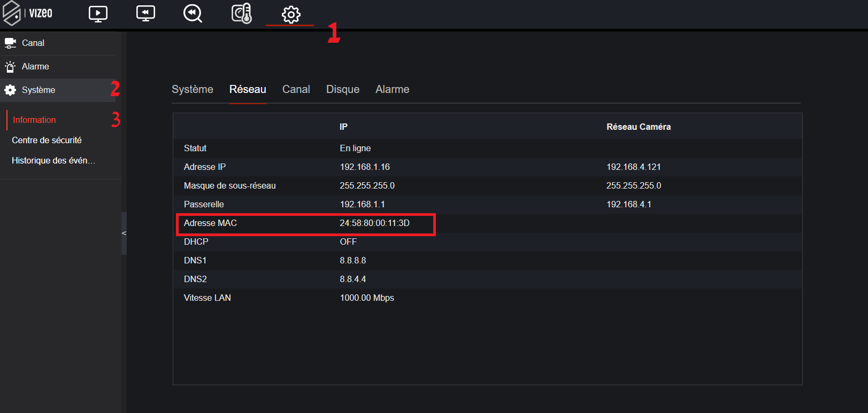
Task: Click the Vizeo logo
Action: click(28, 13)
